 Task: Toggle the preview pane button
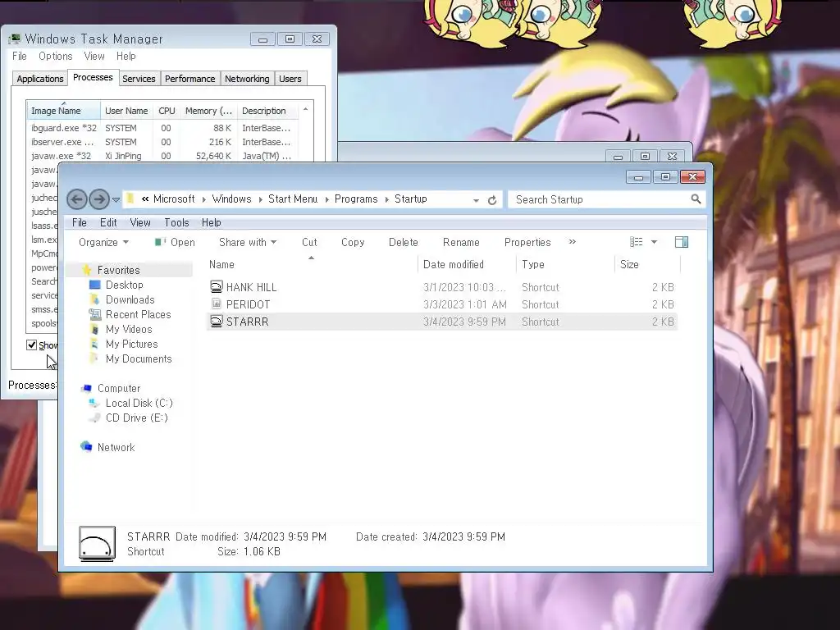pyautogui.click(x=682, y=242)
